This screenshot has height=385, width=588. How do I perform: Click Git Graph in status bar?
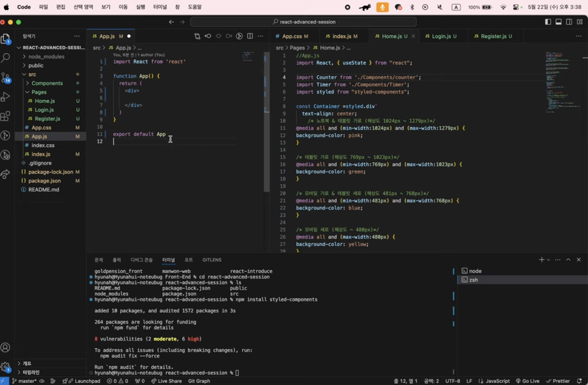[x=199, y=381]
